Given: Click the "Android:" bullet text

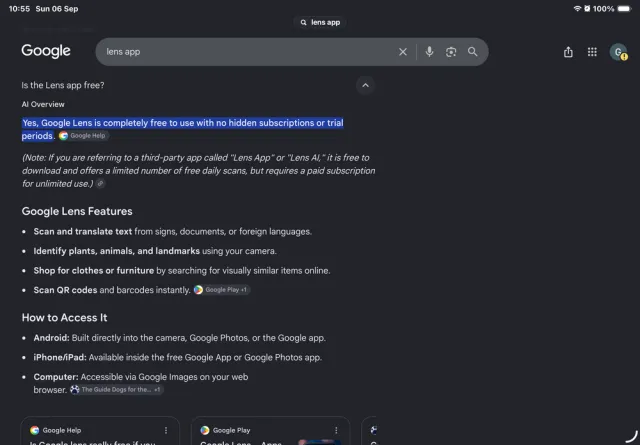Looking at the screenshot, I should (180, 338).
